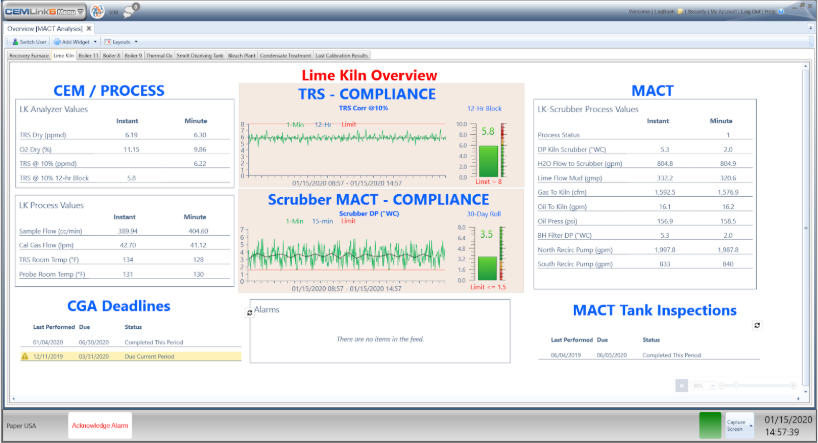The width and height of the screenshot is (818, 443).
Task: Select the 03/31/2020 Due Current Period row
Action: pos(131,356)
